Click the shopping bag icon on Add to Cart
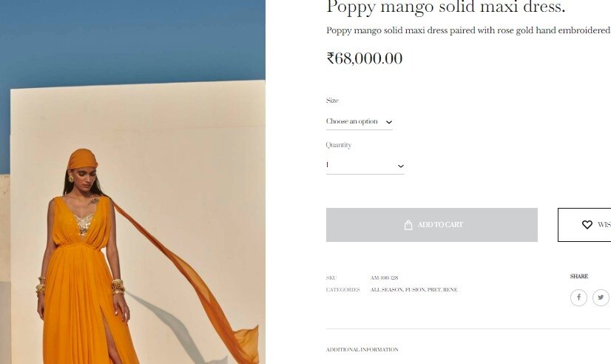This screenshot has width=611, height=364. pyautogui.click(x=408, y=225)
